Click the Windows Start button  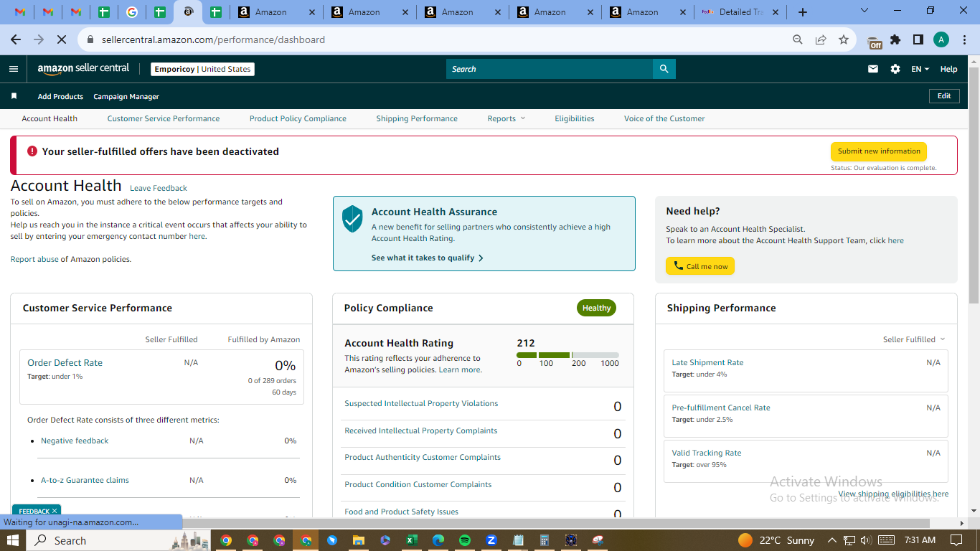(14, 540)
